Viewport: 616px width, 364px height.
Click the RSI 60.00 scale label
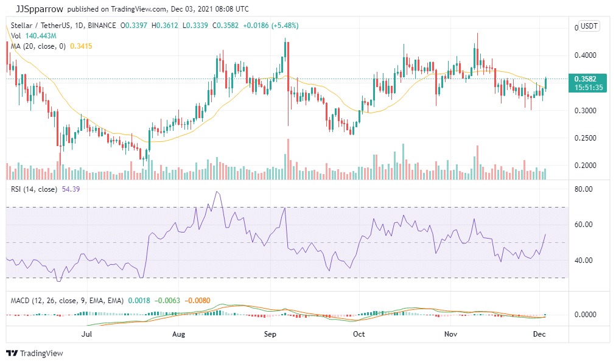click(583, 225)
